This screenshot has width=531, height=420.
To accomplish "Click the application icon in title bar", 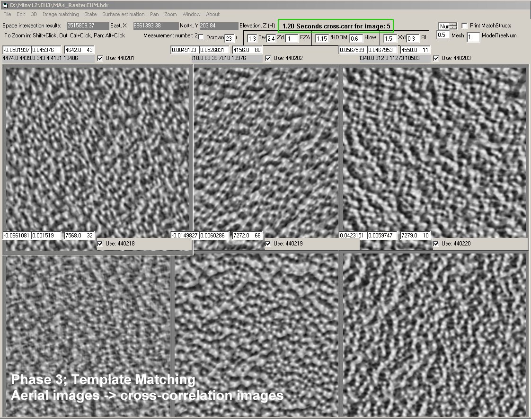I will pos(5,4).
